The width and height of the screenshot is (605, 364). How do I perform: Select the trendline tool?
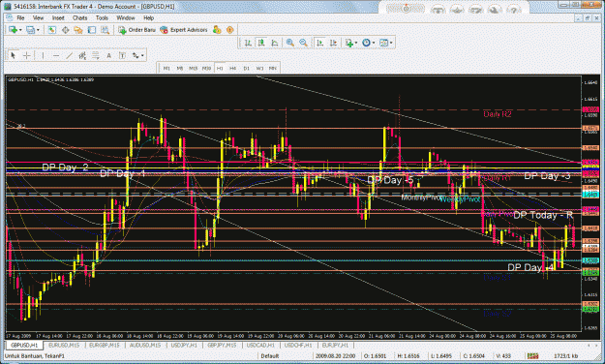click(x=69, y=55)
